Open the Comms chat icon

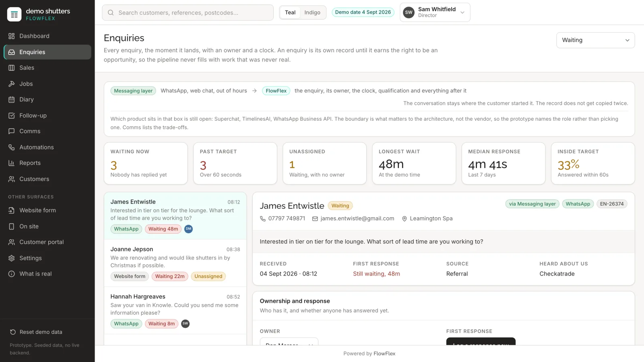[12, 132]
